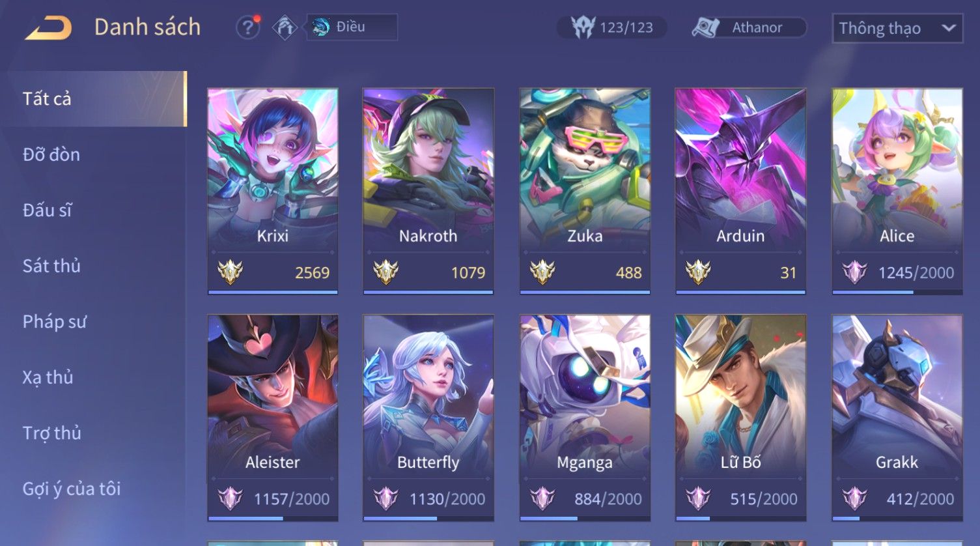
Task: Select the Lữ Bố hero card
Action: [x=740, y=418]
